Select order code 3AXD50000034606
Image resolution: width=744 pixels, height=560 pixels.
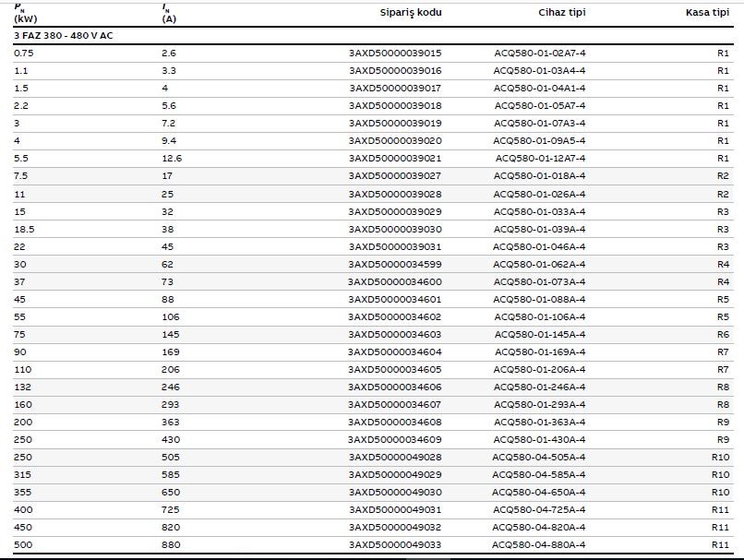point(395,387)
